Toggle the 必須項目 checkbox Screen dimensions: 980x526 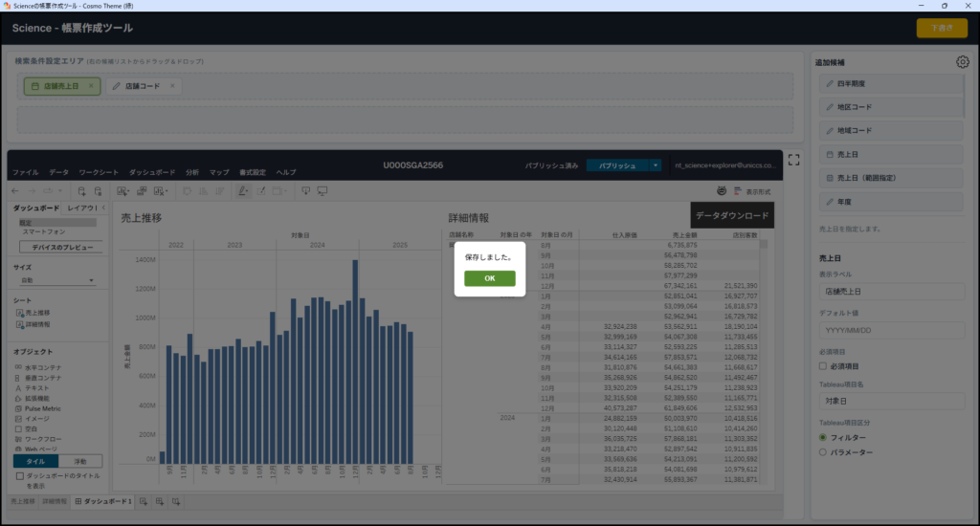tap(823, 366)
